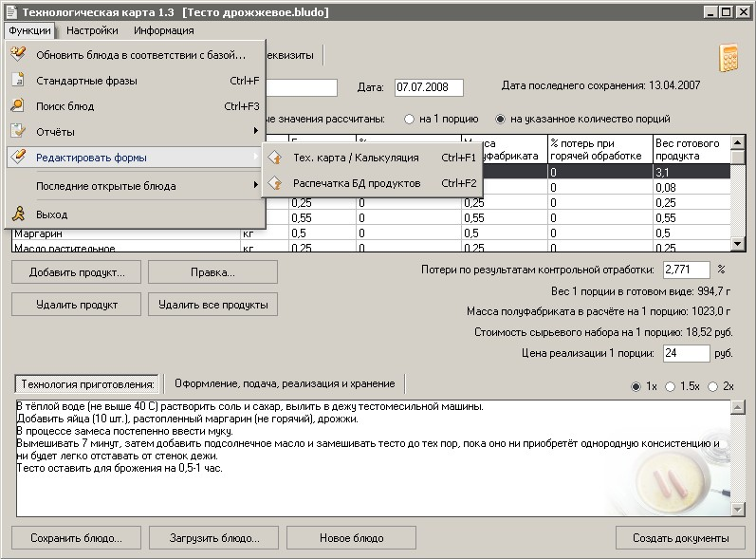Click the running man exit icon
This screenshot has width=756, height=559.
17,214
